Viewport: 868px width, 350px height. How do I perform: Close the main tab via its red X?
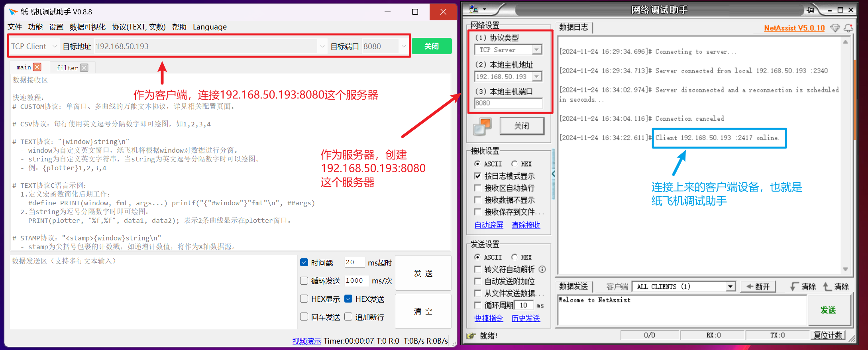(x=37, y=67)
